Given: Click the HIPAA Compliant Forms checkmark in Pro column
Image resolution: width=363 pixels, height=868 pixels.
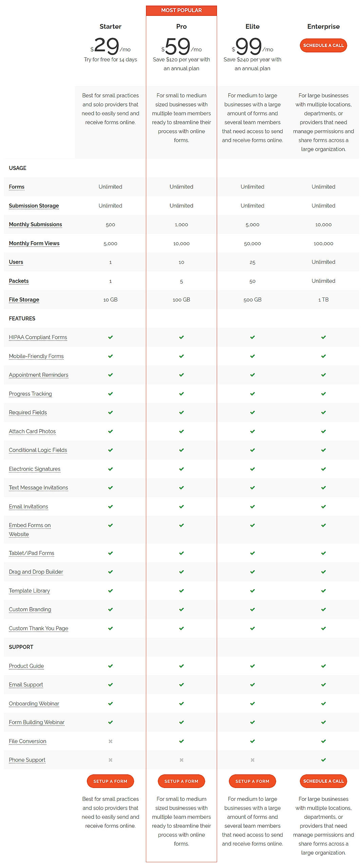Looking at the screenshot, I should click(x=182, y=337).
